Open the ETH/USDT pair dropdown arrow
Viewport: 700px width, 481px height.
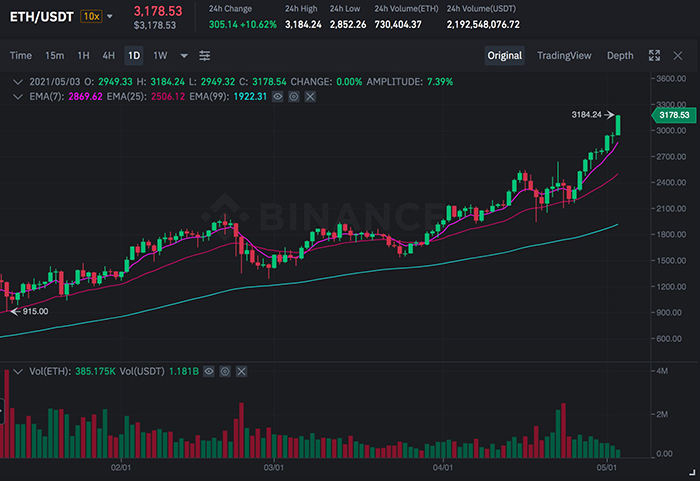coord(111,16)
